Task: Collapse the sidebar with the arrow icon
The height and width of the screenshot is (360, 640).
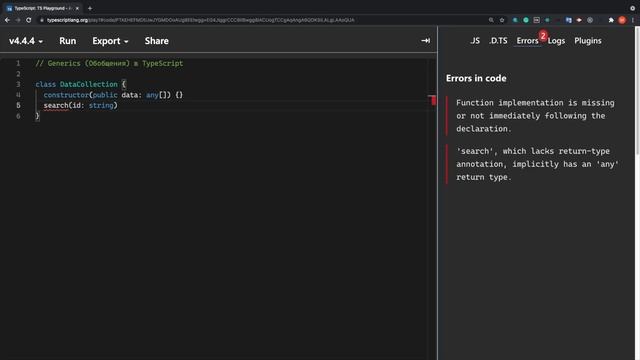Action: [x=425, y=41]
